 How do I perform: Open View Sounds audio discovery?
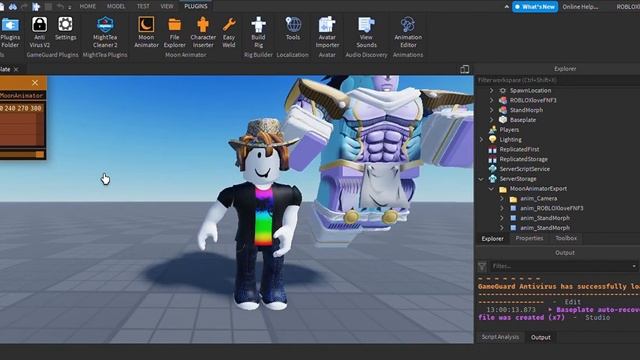(366, 33)
